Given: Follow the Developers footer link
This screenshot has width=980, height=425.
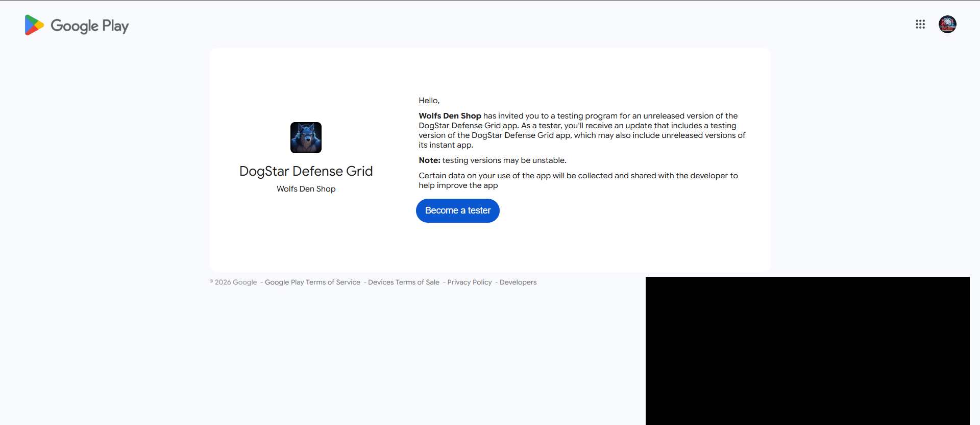Looking at the screenshot, I should pyautogui.click(x=518, y=282).
